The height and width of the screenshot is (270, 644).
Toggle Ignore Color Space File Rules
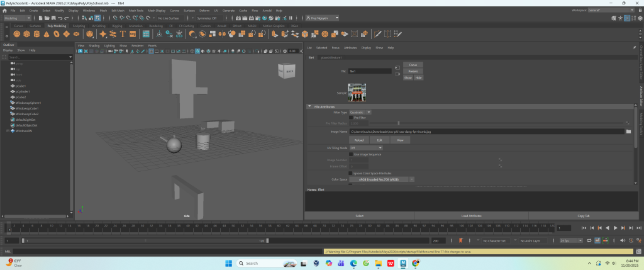351,172
